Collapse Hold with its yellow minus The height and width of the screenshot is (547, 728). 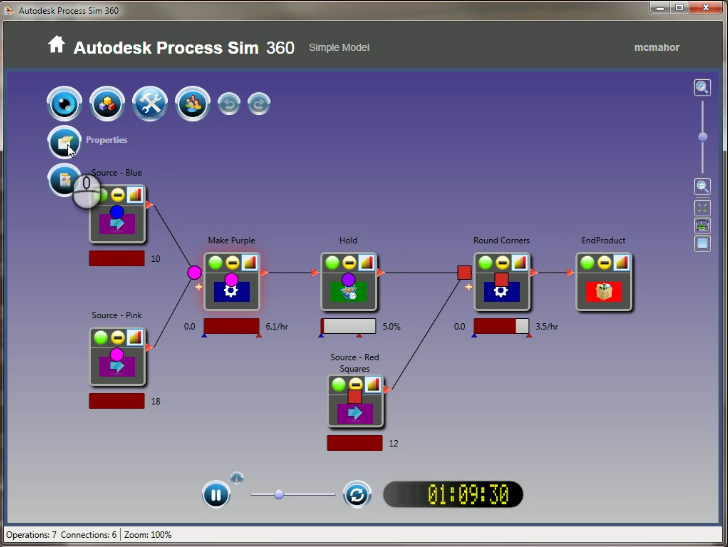tap(350, 263)
